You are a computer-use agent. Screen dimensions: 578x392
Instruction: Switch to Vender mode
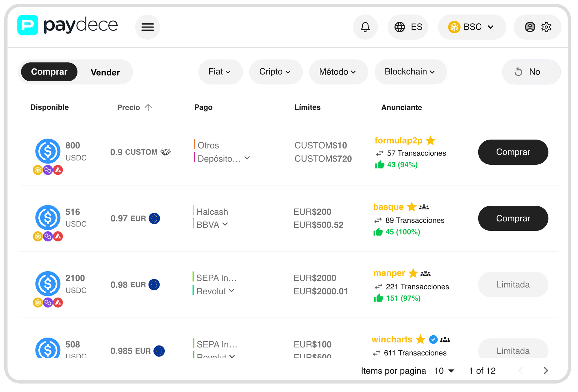[x=105, y=72]
